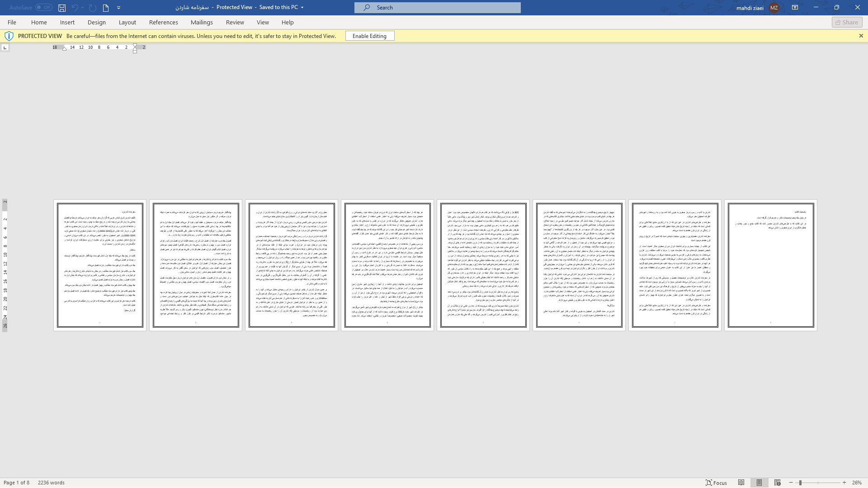The image size is (868, 488).
Task: Close the Protected View message bar
Action: (x=861, y=36)
